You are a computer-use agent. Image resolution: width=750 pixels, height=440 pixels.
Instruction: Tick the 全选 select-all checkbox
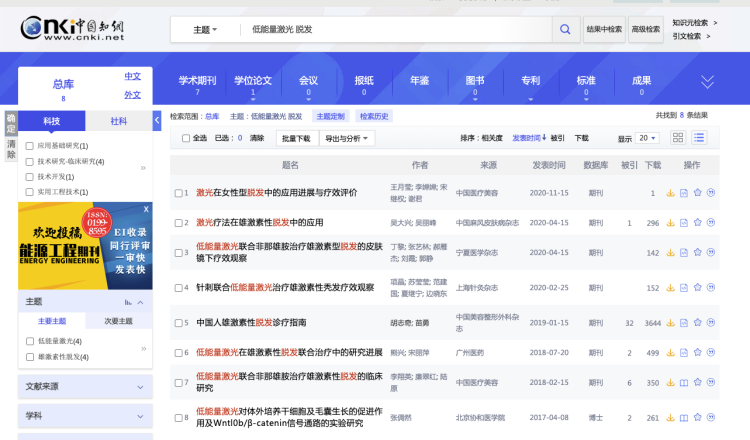click(186, 138)
